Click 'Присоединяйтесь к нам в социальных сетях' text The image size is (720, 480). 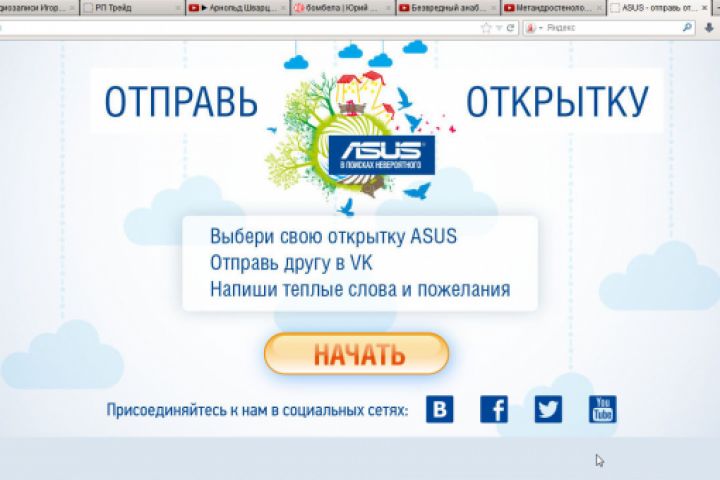pos(257,410)
